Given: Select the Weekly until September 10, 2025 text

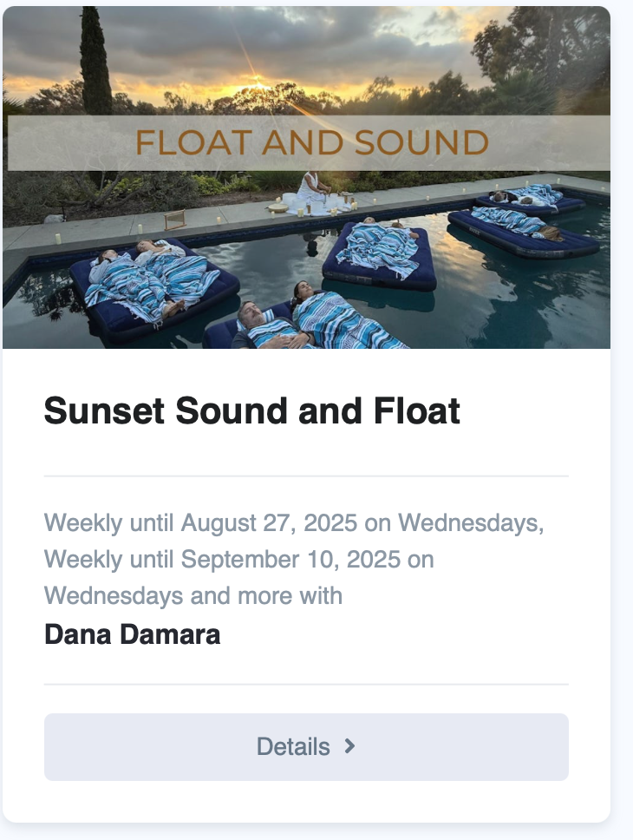Looking at the screenshot, I should [222, 560].
